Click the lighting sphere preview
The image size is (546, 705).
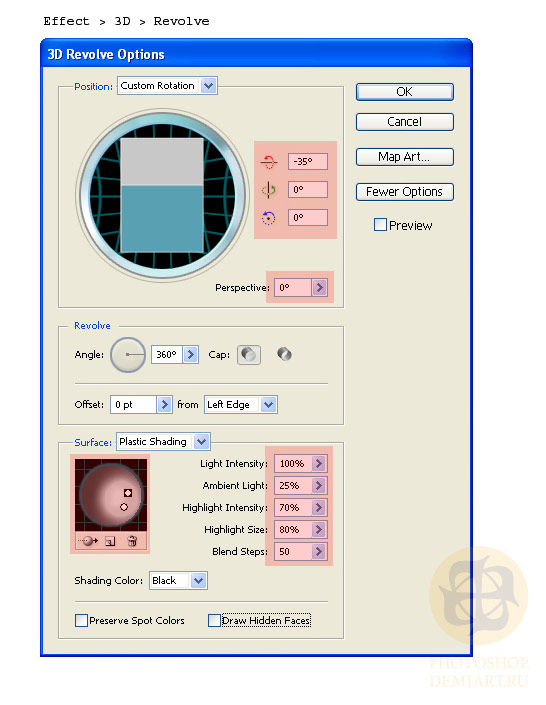[x=111, y=495]
